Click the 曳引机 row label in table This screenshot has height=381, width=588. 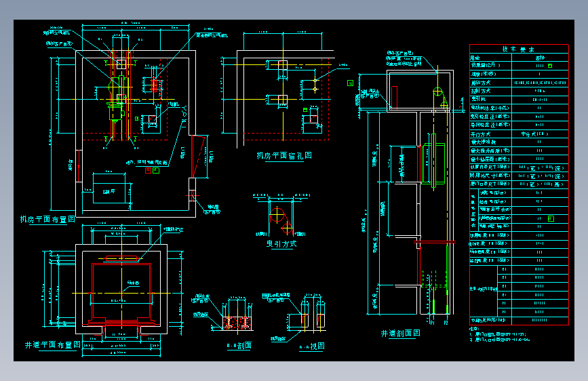click(478, 100)
